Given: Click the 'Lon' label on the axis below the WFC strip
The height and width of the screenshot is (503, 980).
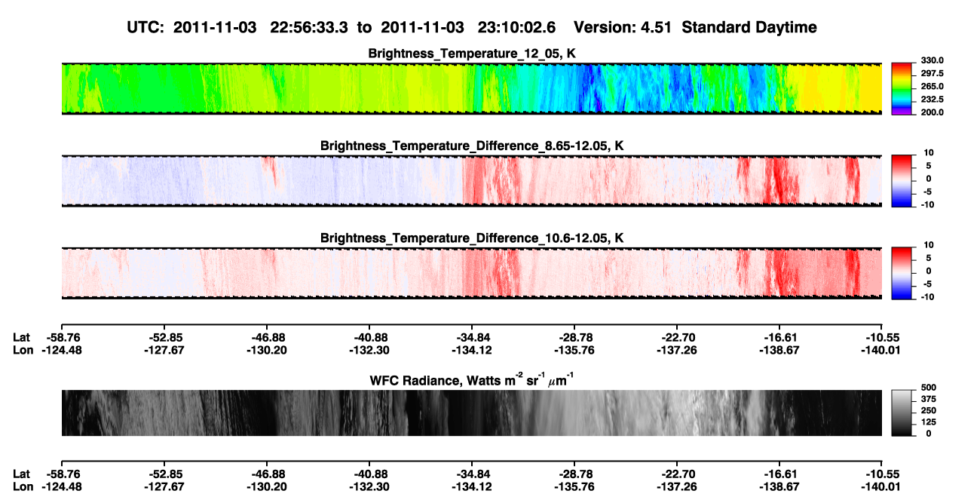Looking at the screenshot, I should pyautogui.click(x=23, y=486).
